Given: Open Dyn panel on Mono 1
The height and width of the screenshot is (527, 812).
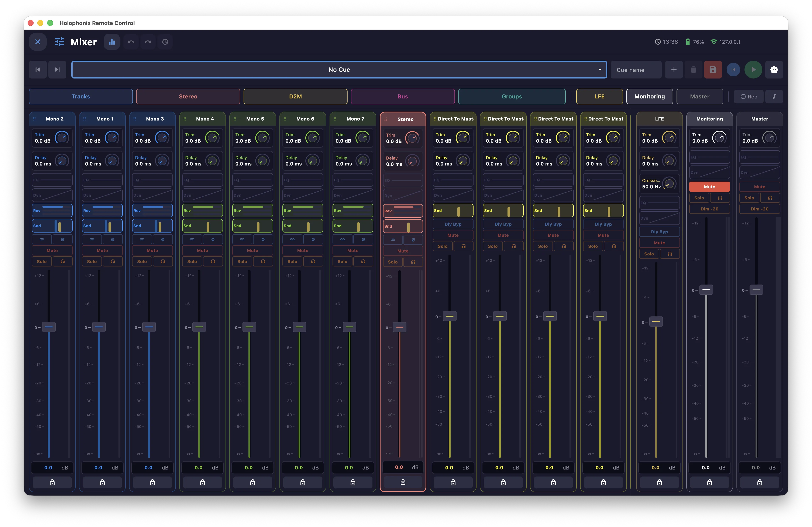Looking at the screenshot, I should 102,195.
